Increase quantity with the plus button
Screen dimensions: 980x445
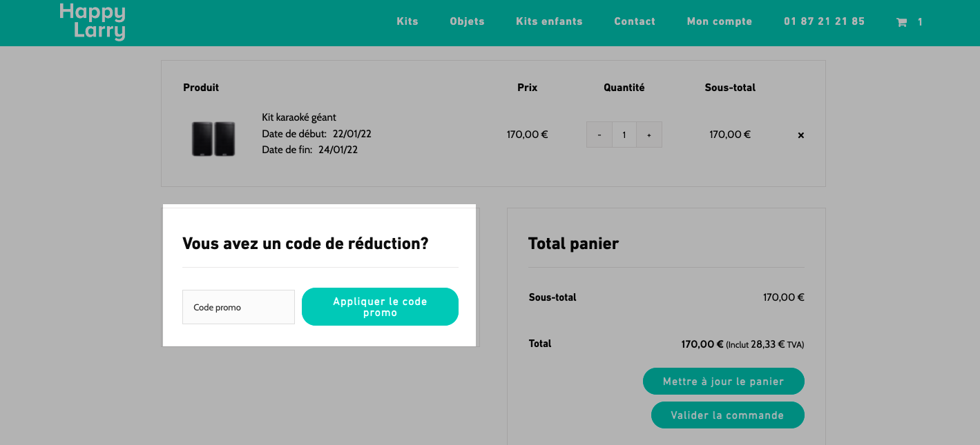coord(649,135)
